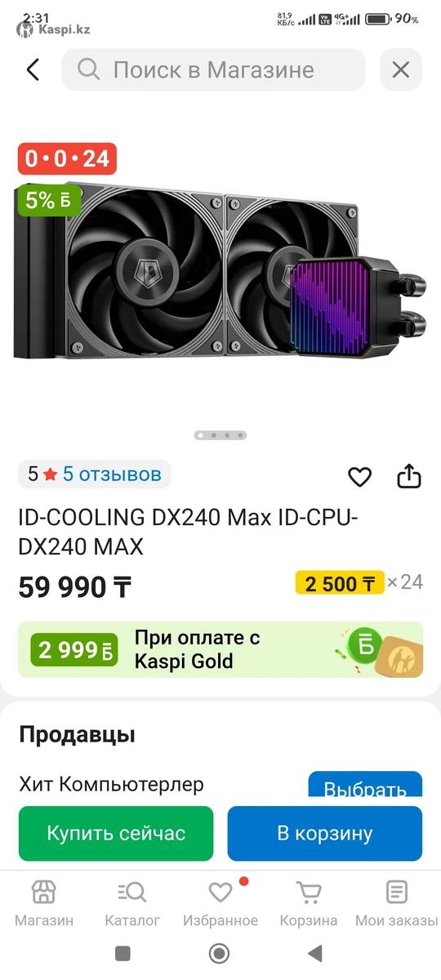
Task: Tap the 0·0·24 installment badge
Action: 67,158
